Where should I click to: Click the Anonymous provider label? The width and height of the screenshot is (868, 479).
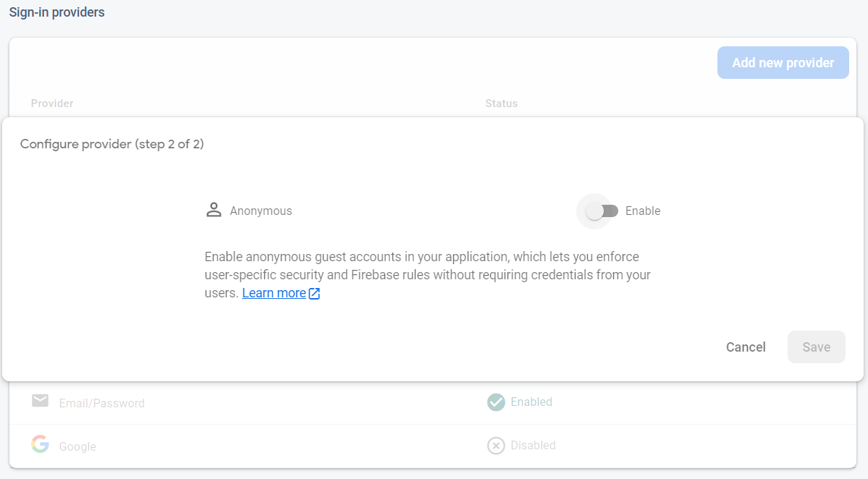pos(261,211)
